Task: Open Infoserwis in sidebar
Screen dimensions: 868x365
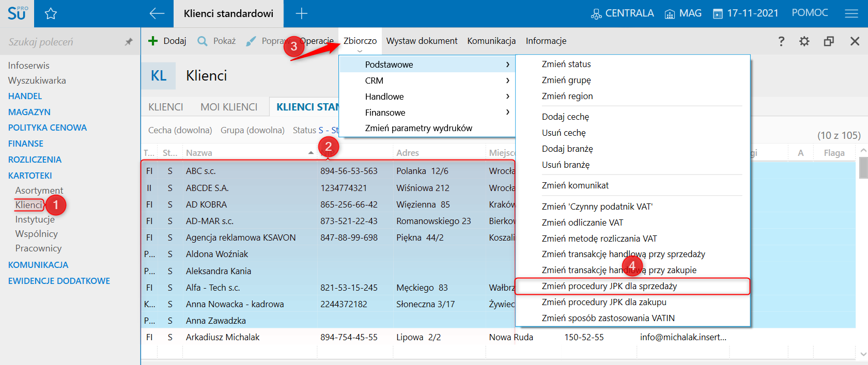Action: (x=29, y=66)
